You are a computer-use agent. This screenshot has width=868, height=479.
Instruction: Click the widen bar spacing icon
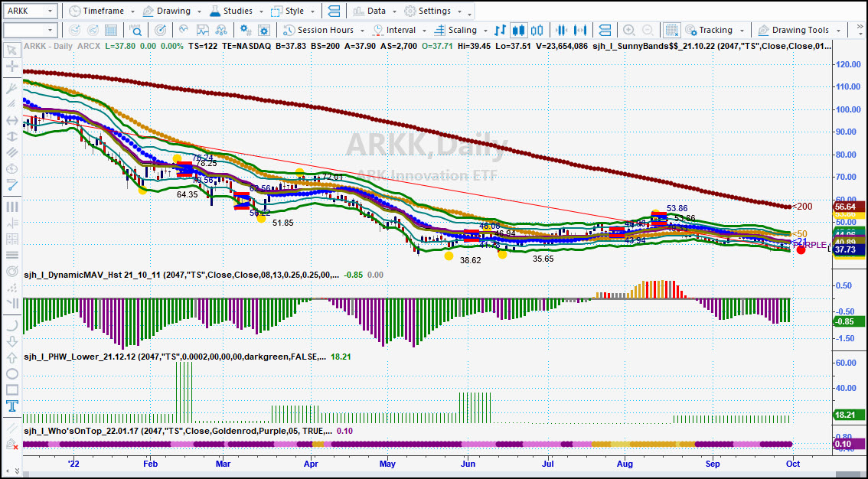click(581, 30)
